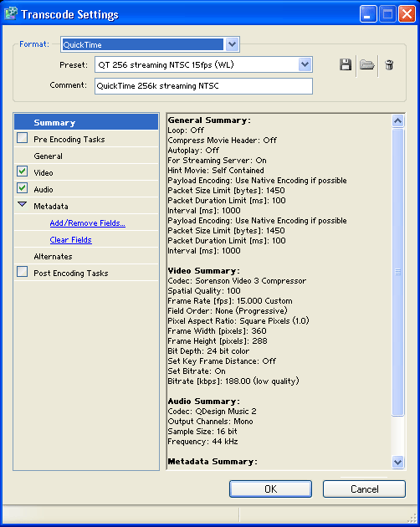Screen dimensions: 420x527
Task: Click the open preset folder icon
Action: [366, 64]
